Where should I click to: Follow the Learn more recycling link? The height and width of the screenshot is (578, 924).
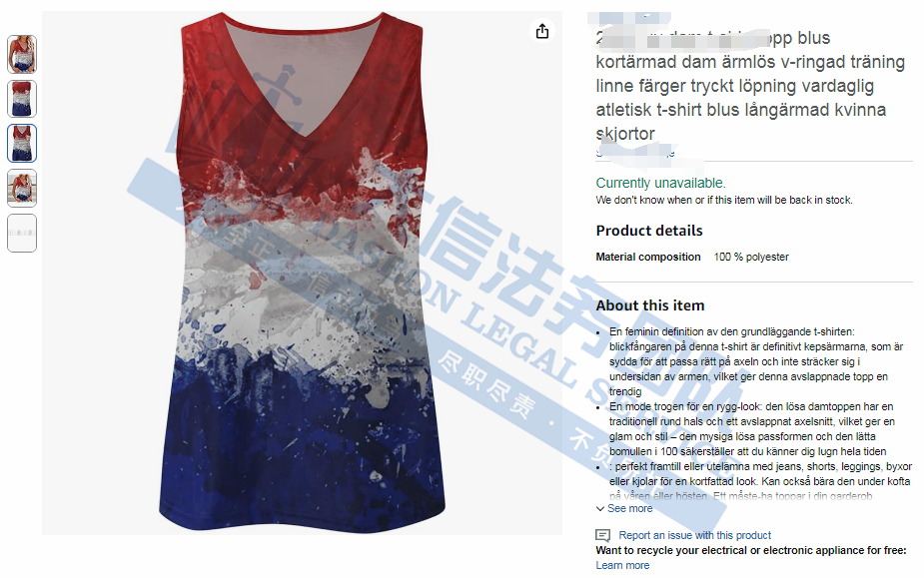(x=622, y=565)
